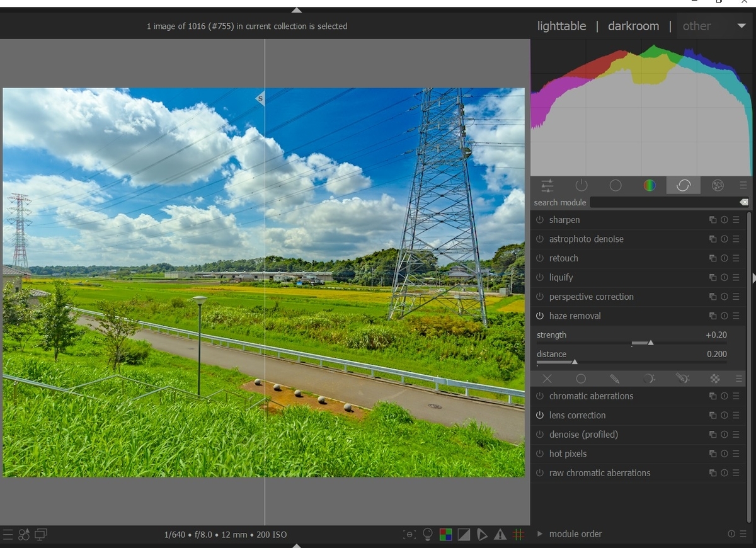This screenshot has width=756, height=548.
Task: Open second darkroom window display icon
Action: point(41,535)
